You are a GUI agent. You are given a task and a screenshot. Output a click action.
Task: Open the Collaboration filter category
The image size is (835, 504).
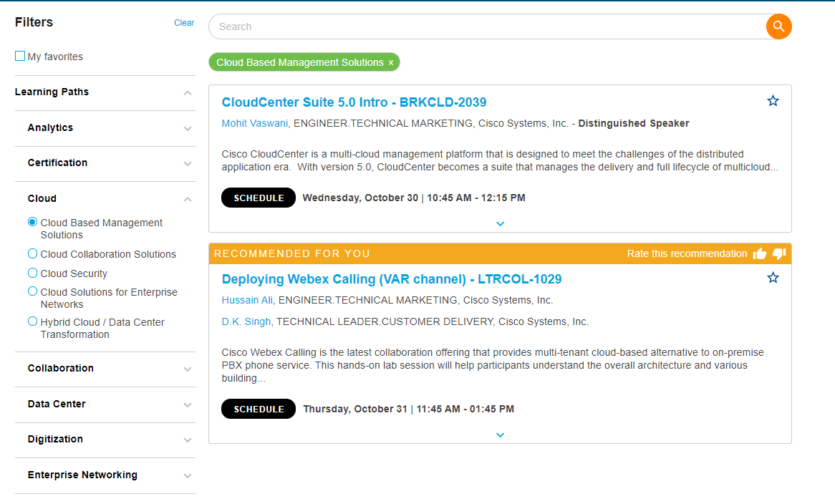[188, 369]
